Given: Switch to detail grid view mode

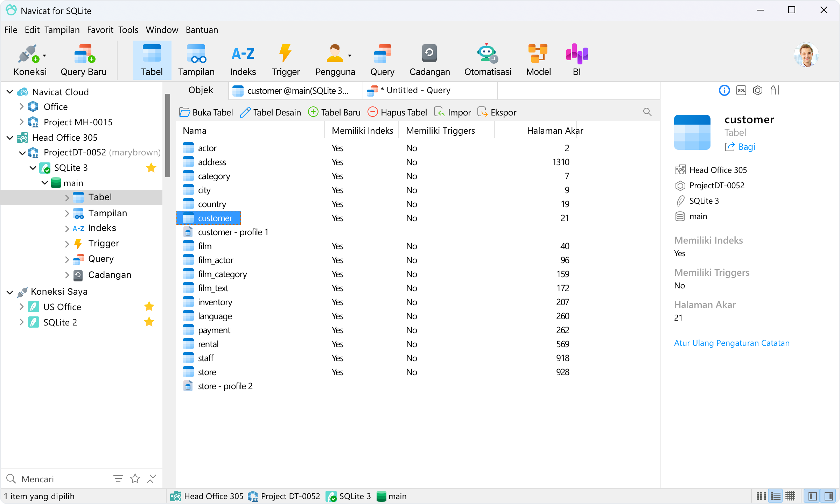Looking at the screenshot, I should click(x=790, y=496).
